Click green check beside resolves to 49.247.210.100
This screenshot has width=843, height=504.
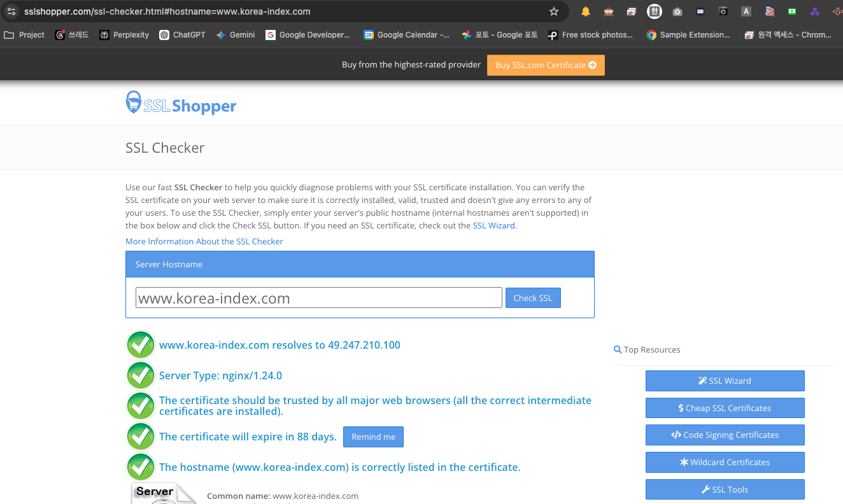click(x=141, y=346)
